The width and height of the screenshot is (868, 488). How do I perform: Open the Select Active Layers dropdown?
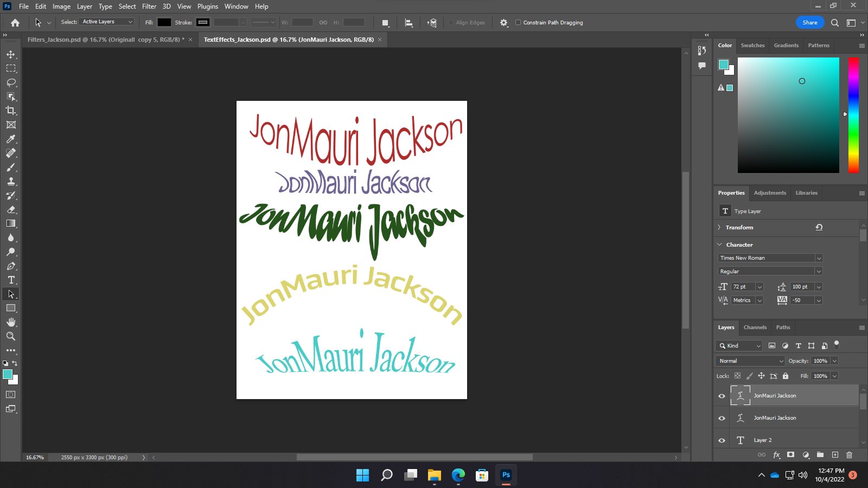click(107, 22)
